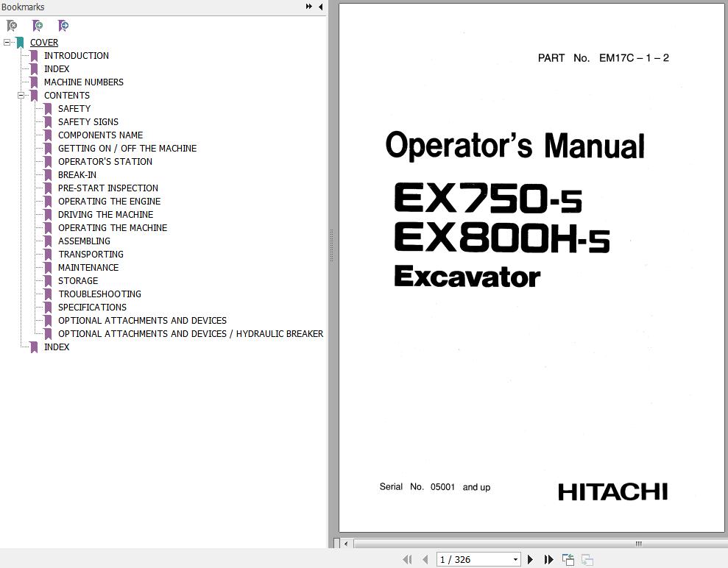The height and width of the screenshot is (568, 728).
Task: Open the TRANSPORTING bookmark
Action: coord(91,255)
